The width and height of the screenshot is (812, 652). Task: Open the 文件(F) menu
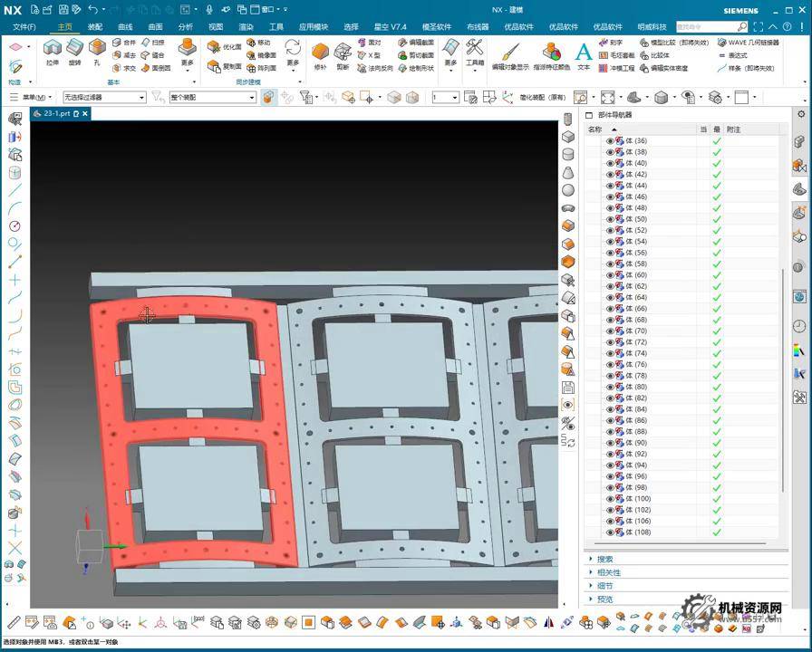[24, 27]
